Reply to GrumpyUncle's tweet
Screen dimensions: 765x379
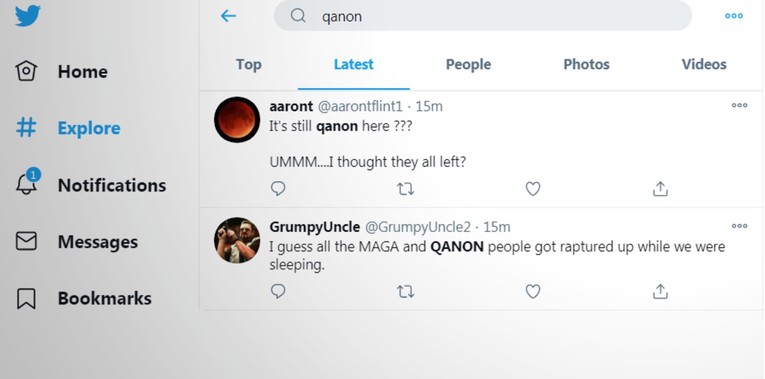(278, 291)
